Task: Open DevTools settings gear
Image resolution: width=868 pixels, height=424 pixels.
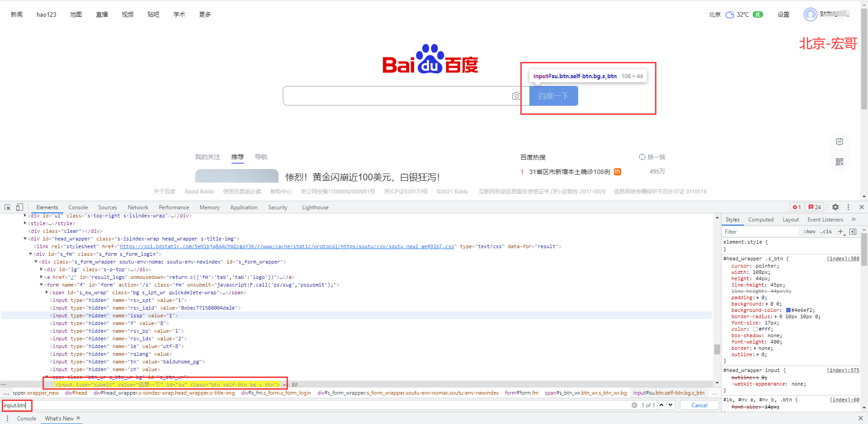Action: 835,207
